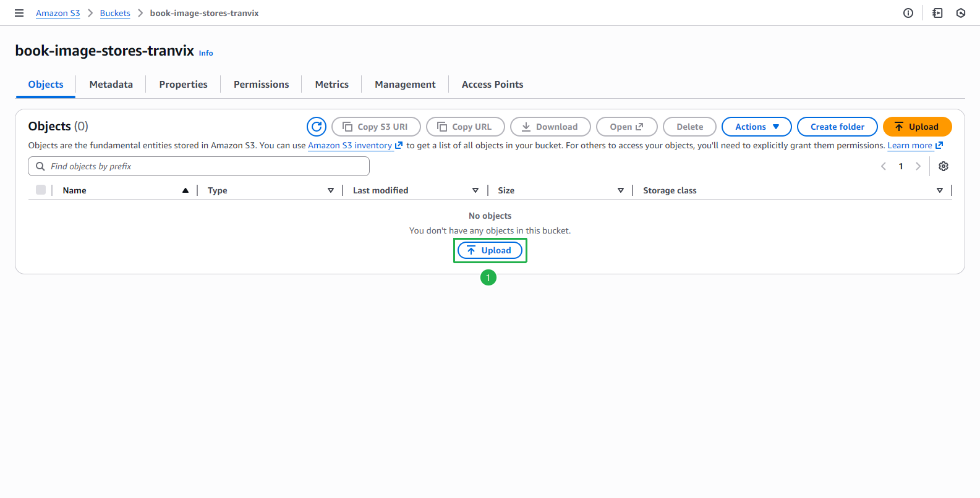
Task: Focus the Find objects by prefix field
Action: [x=198, y=166]
